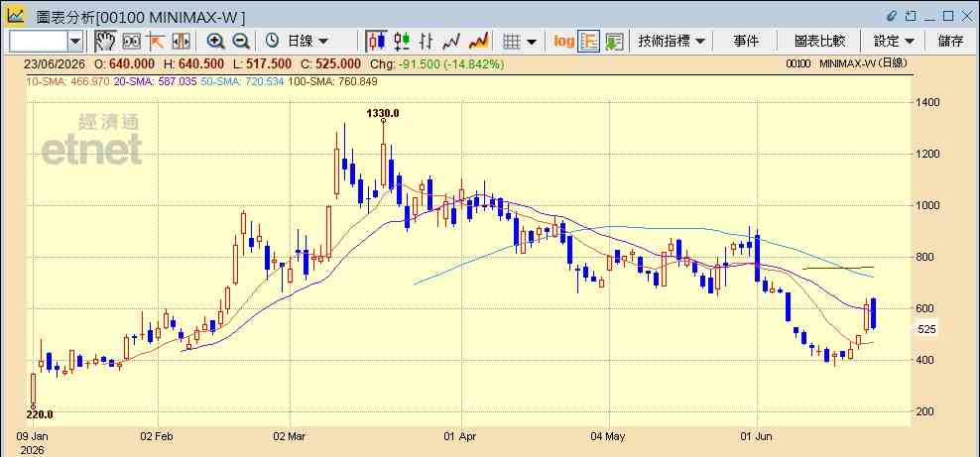
Task: Zoom in on the chart
Action: (x=215, y=42)
